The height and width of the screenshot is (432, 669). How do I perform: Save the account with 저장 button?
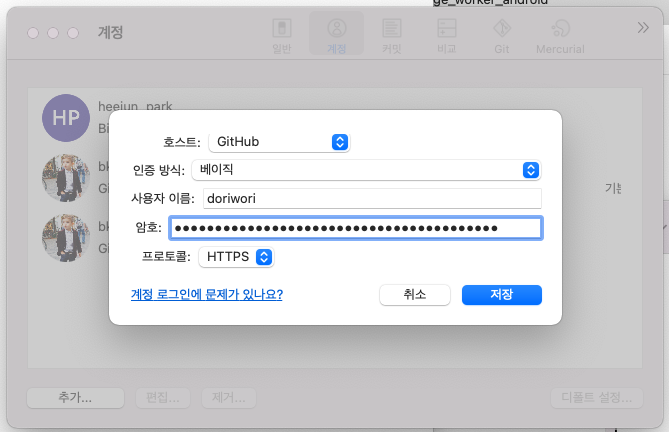(502, 295)
